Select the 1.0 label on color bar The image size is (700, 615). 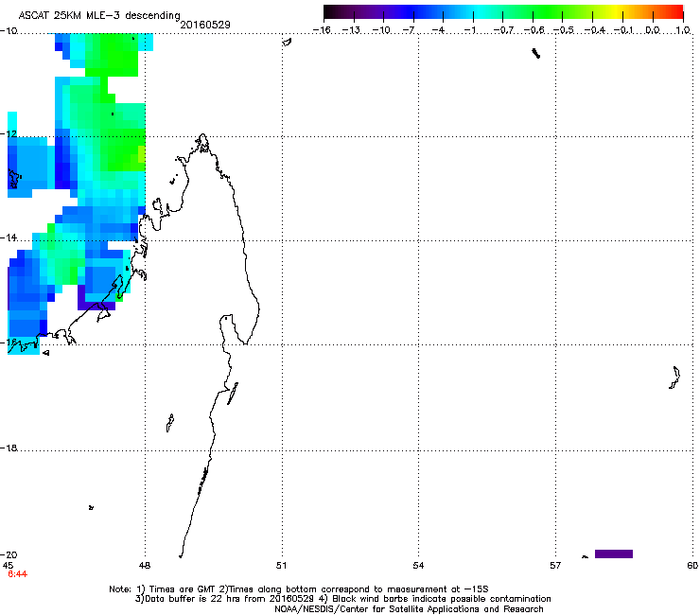[x=683, y=30]
